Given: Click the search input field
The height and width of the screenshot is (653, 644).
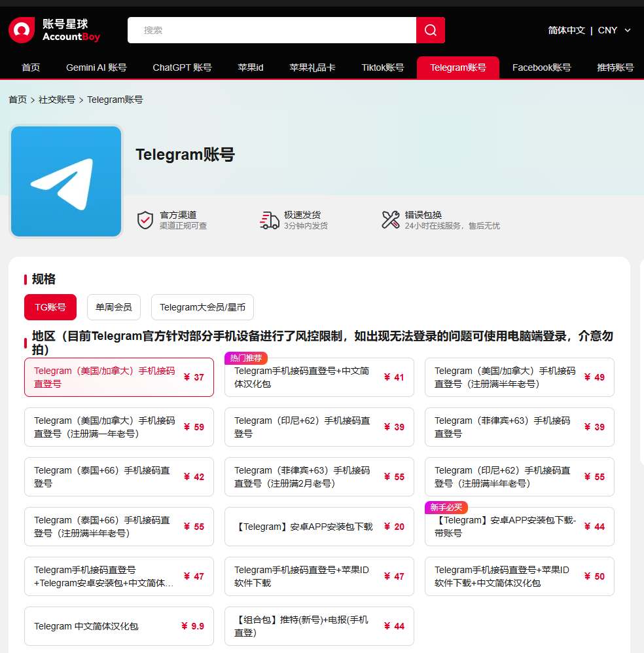Looking at the screenshot, I should point(272,30).
